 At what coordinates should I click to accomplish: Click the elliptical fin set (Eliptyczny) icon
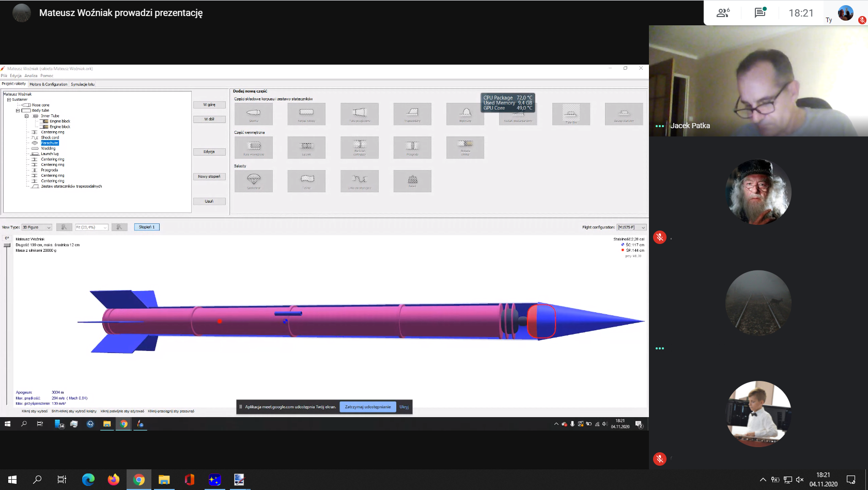click(x=465, y=114)
